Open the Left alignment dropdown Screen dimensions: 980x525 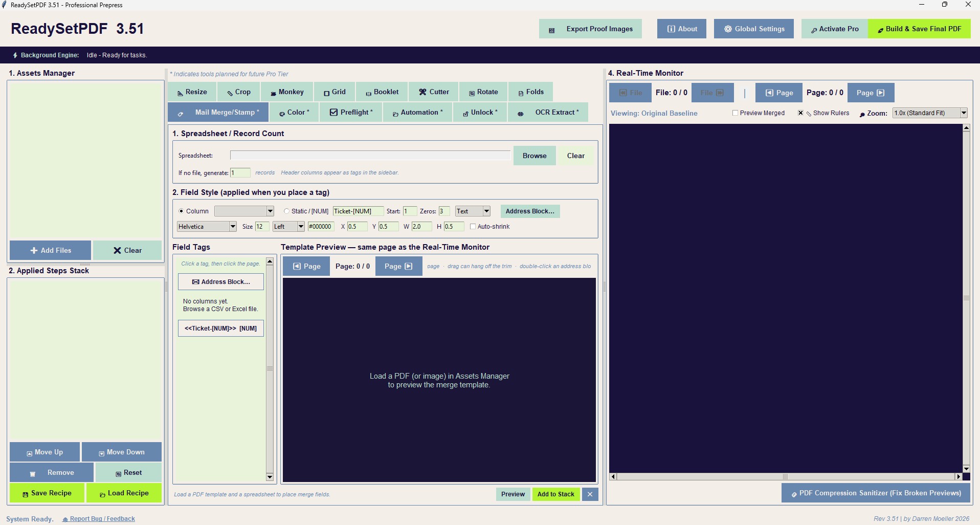[288, 227]
